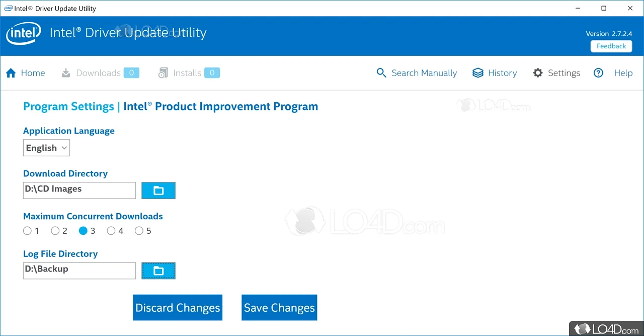The image size is (644, 336).
Task: Set maximum concurrent downloads to 2
Action: coord(55,231)
